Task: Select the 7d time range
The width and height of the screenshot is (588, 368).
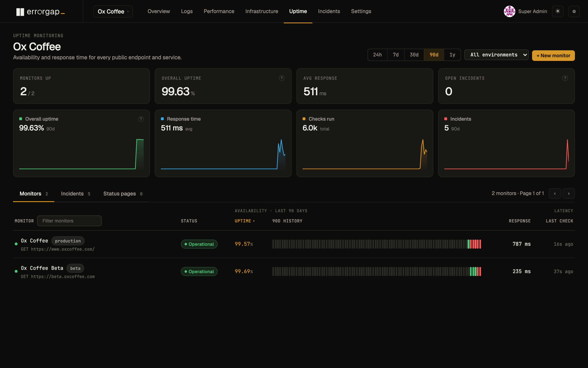Action: coord(395,55)
